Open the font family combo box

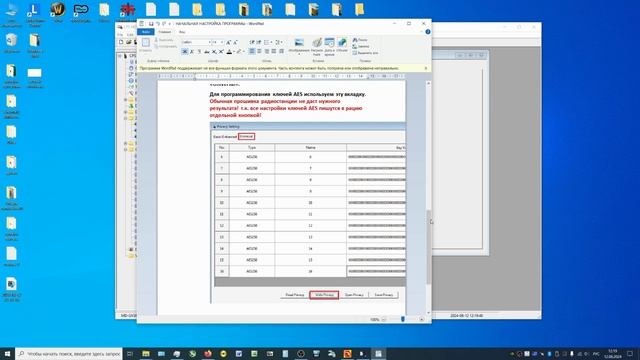tap(196, 42)
